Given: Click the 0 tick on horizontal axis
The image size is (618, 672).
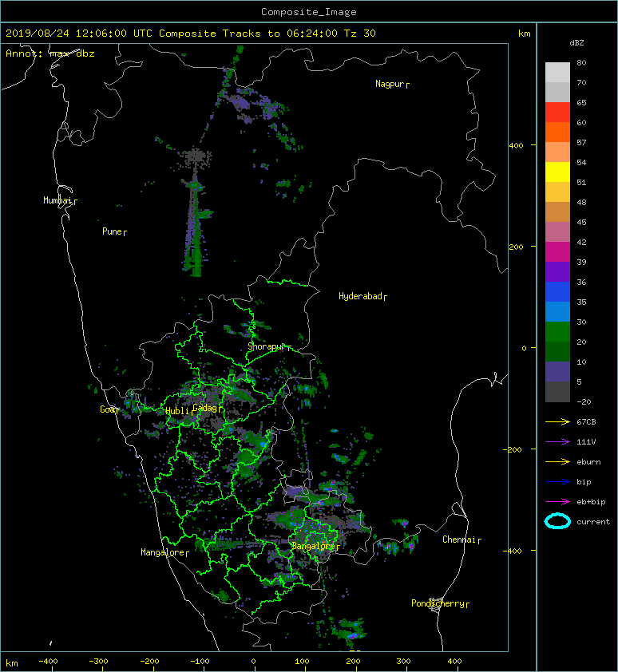Looking at the screenshot, I should point(253,662).
